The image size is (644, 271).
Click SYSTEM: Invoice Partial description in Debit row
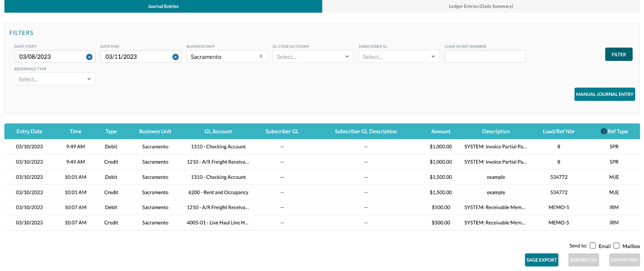[x=495, y=147]
